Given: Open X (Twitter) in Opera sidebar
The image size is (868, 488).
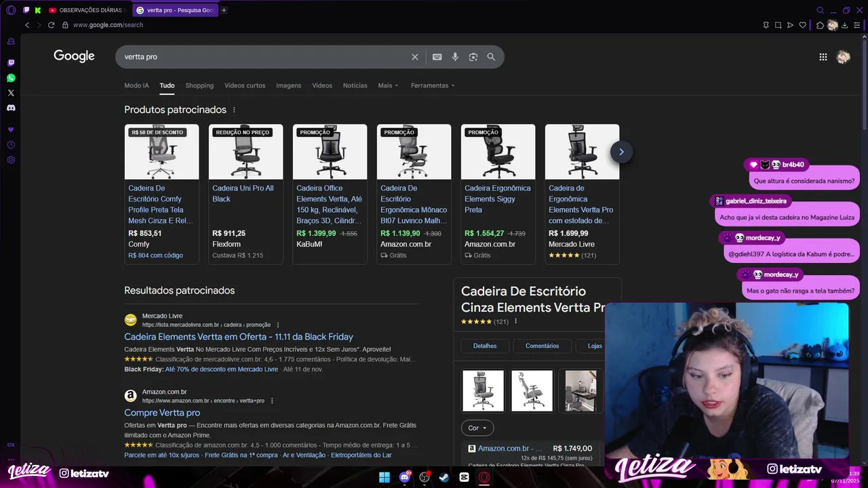Looking at the screenshot, I should (x=11, y=93).
